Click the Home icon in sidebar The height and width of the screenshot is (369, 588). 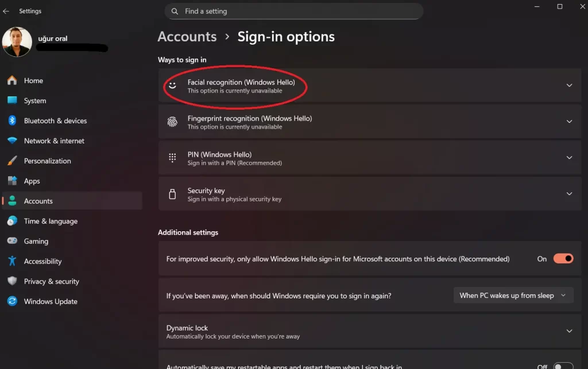click(x=12, y=80)
